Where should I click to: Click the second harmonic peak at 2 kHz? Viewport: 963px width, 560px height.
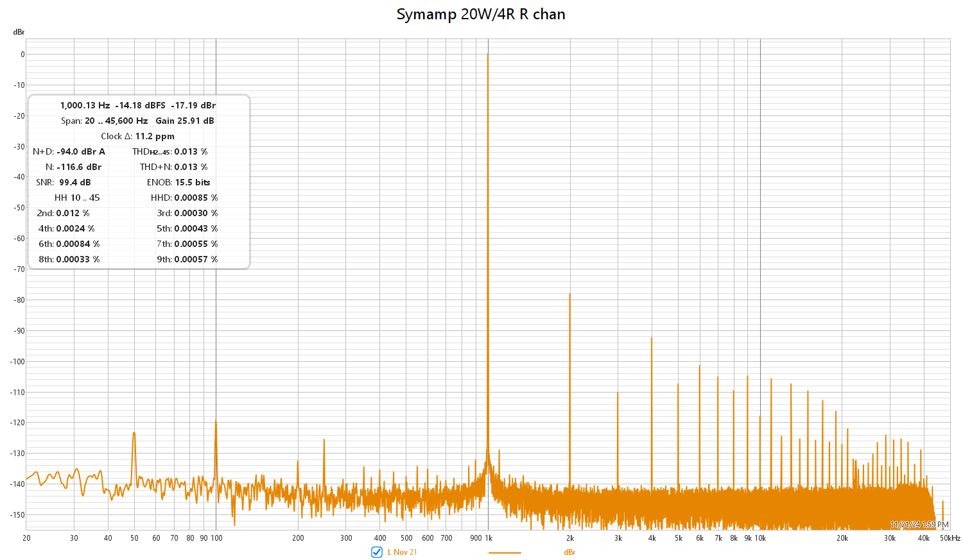[569, 295]
